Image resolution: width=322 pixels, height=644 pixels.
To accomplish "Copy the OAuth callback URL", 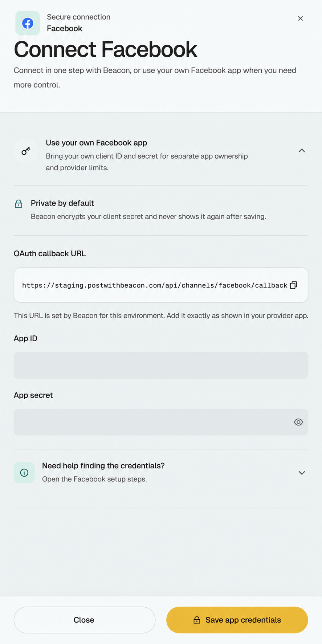I will pyautogui.click(x=294, y=285).
